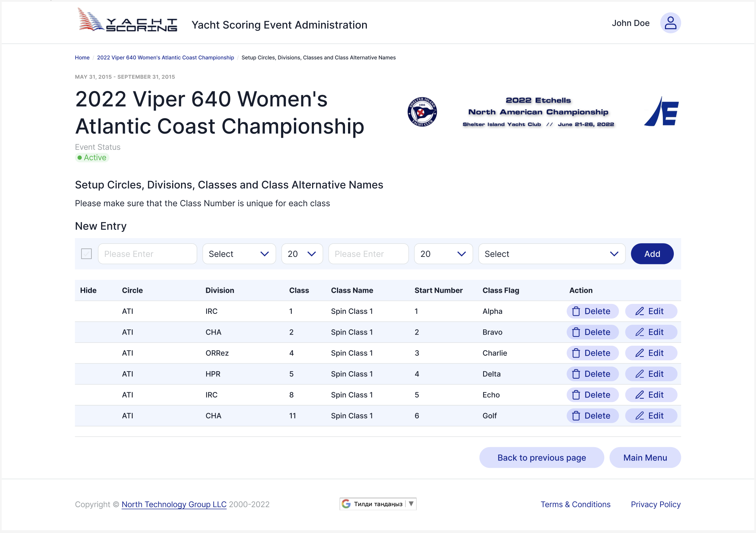Click pencil icon in the Delta row
This screenshot has height=533, width=756.
coord(640,374)
